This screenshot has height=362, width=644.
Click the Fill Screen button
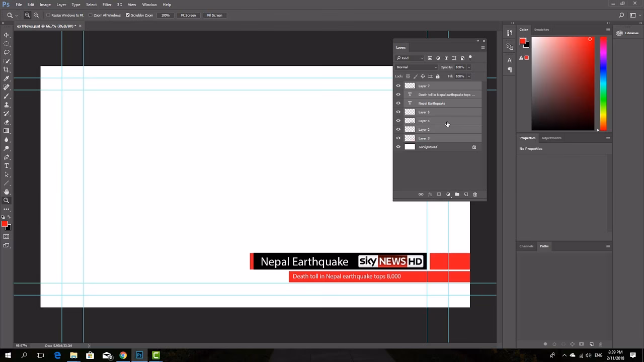click(214, 15)
